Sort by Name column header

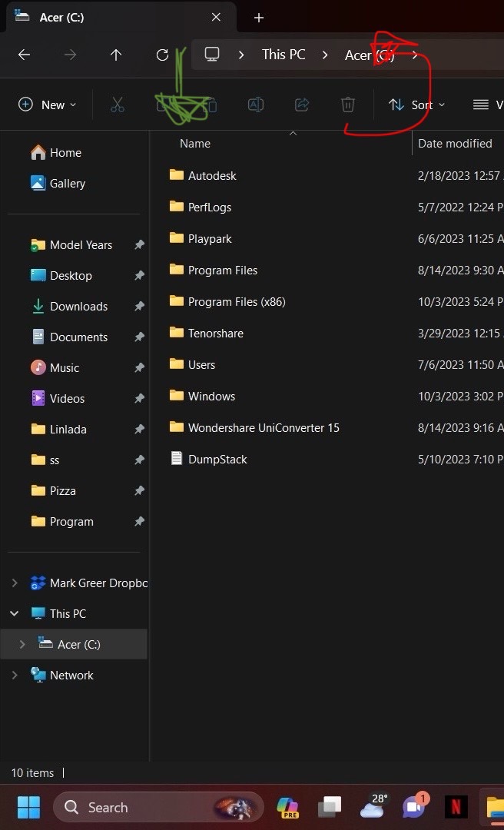point(195,144)
